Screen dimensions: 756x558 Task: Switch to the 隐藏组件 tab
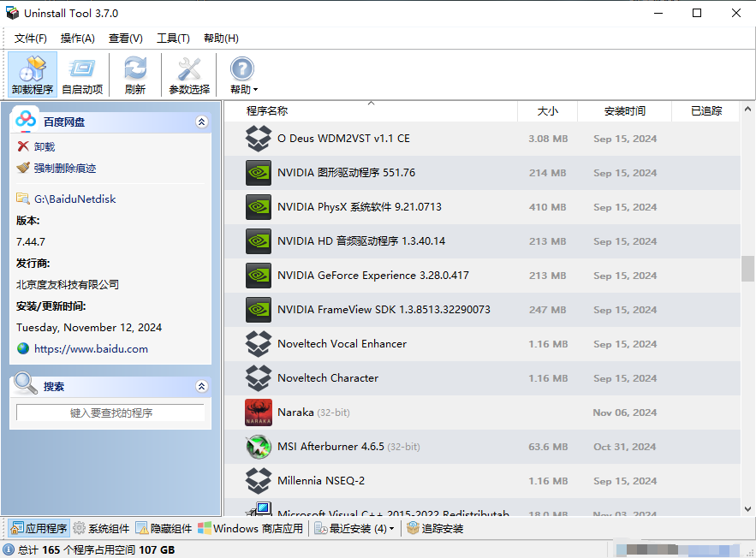coord(164,529)
